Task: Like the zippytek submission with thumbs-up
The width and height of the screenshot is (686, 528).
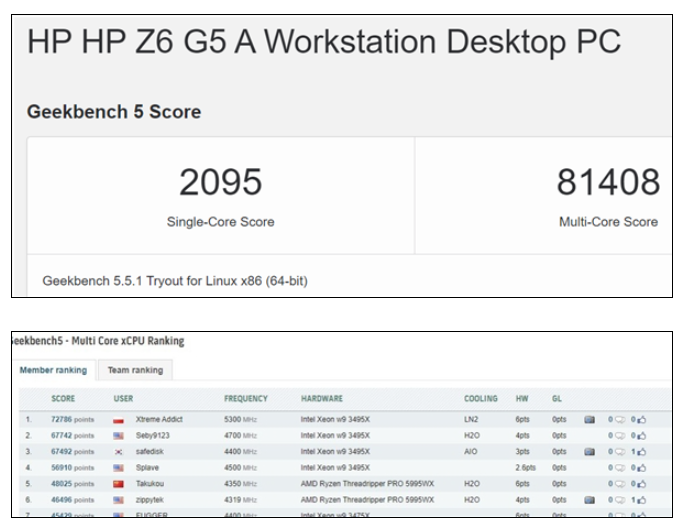Action: pos(642,500)
